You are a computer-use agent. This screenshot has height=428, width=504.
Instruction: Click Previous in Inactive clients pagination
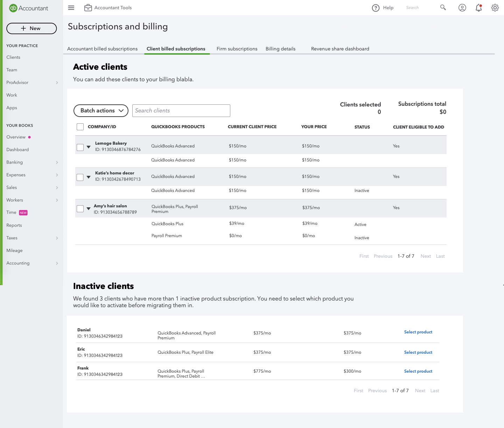pyautogui.click(x=377, y=391)
